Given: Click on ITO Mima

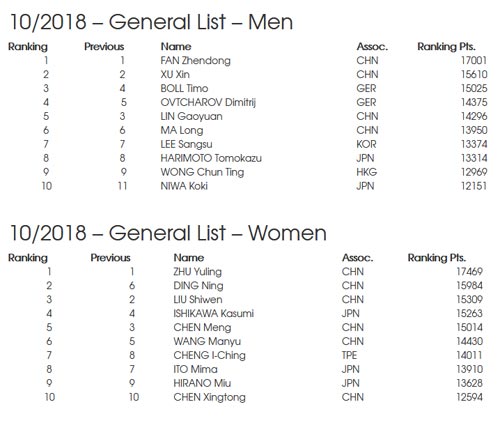Looking at the screenshot, I should click(x=195, y=369).
